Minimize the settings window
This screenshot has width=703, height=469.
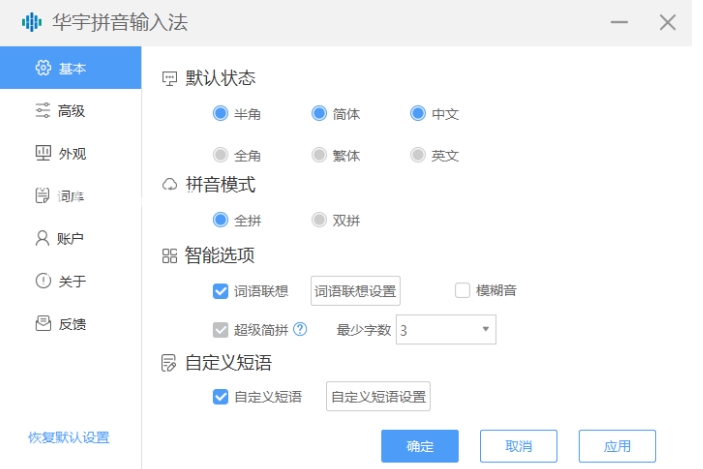point(619,22)
